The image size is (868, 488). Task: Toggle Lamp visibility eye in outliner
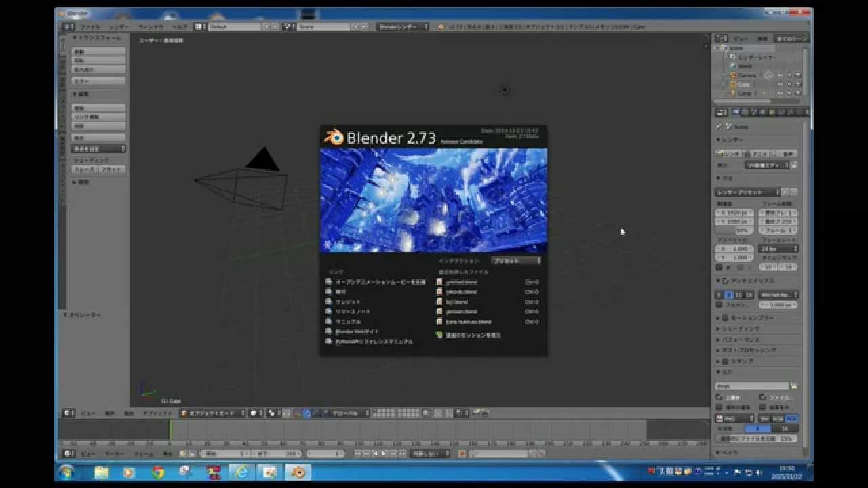pos(780,93)
